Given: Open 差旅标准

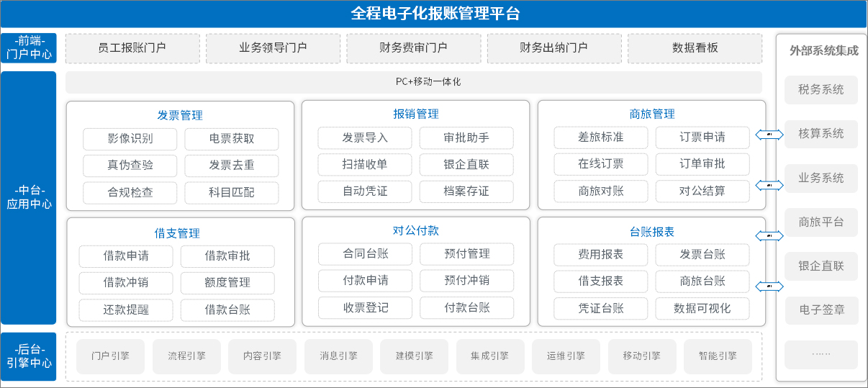Looking at the screenshot, I should pyautogui.click(x=601, y=137).
